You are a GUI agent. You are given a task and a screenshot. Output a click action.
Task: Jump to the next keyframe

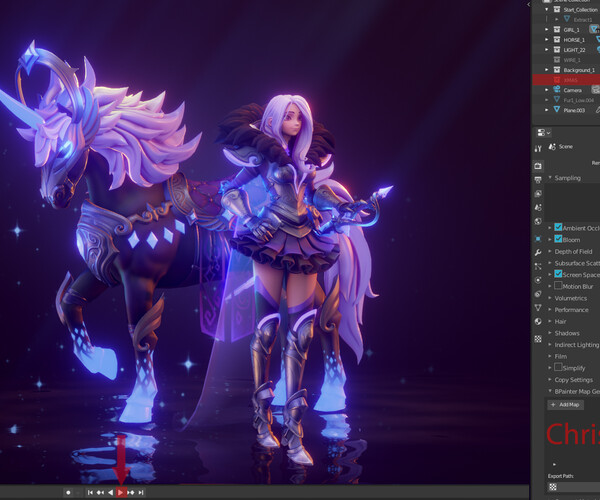pos(131,492)
